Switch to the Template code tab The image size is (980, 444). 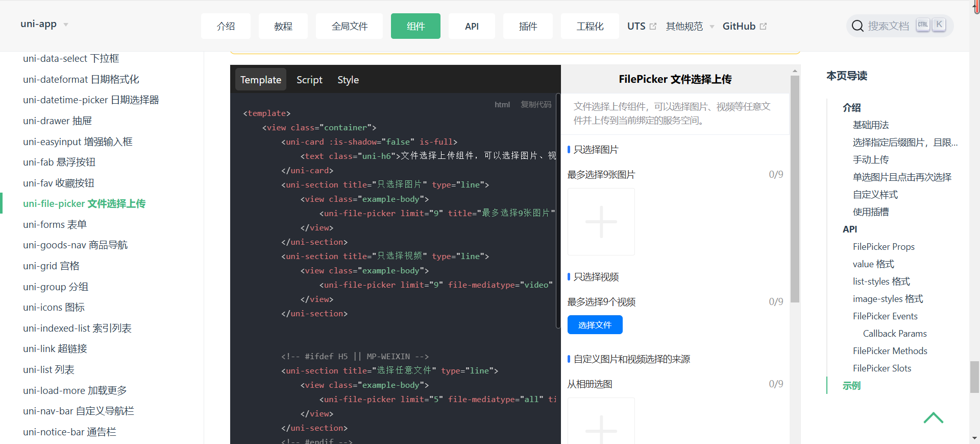pos(261,80)
